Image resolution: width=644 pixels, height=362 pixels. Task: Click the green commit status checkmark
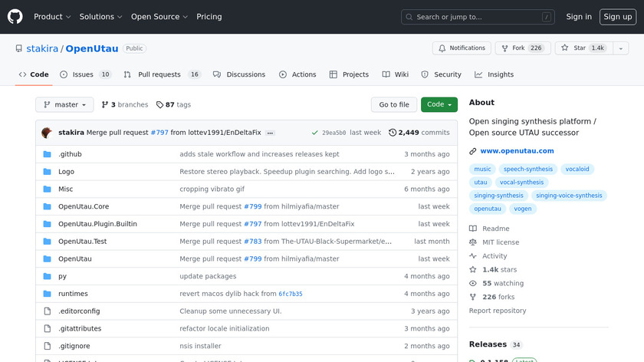pos(314,133)
